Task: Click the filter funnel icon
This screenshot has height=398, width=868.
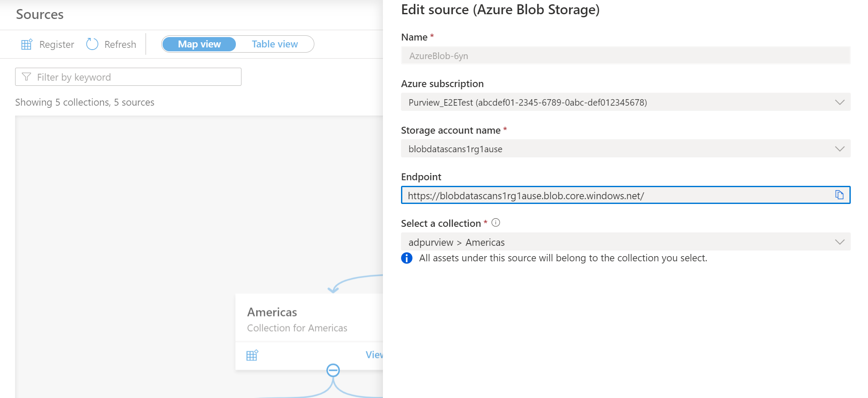Action: tap(26, 77)
